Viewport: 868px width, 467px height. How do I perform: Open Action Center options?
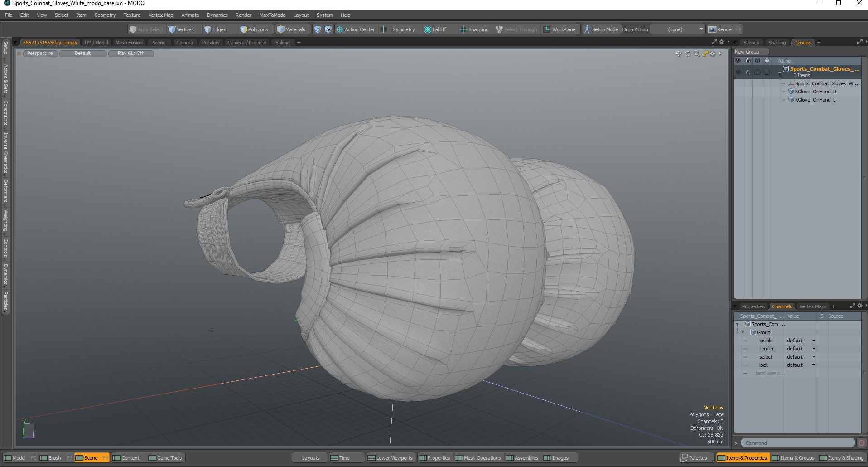point(356,29)
